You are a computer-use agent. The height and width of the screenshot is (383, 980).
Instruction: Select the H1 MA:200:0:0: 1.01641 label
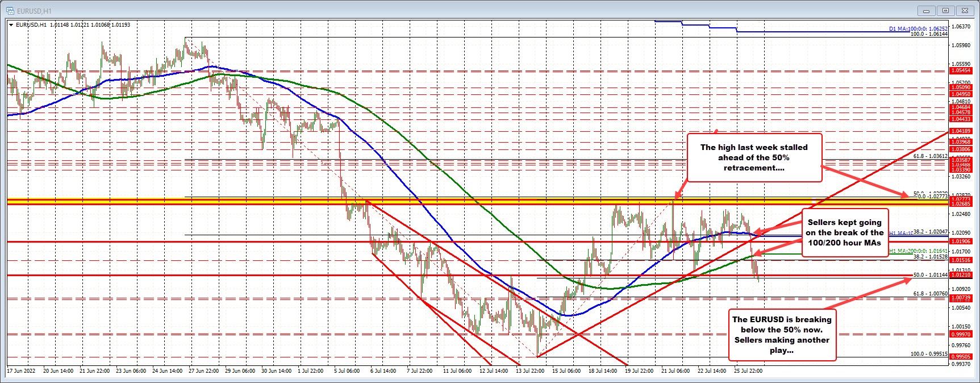918,251
